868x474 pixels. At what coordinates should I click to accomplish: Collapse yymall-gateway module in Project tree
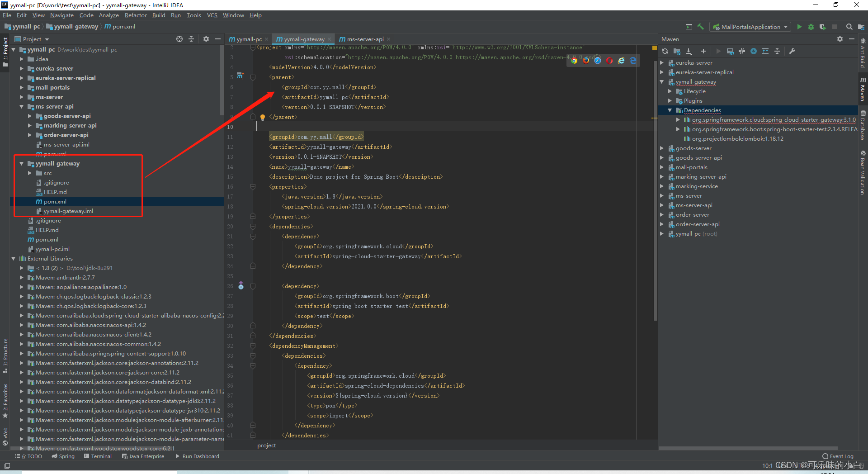[x=21, y=164]
